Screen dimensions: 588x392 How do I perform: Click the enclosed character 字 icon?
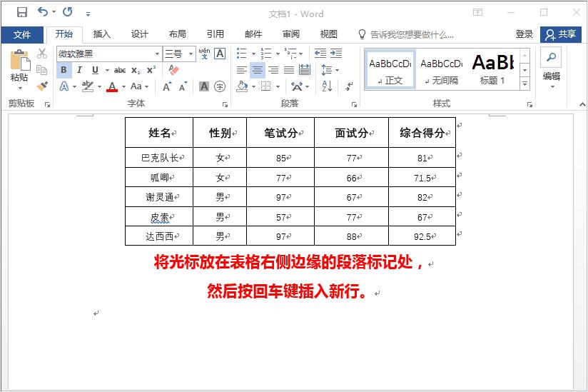220,86
